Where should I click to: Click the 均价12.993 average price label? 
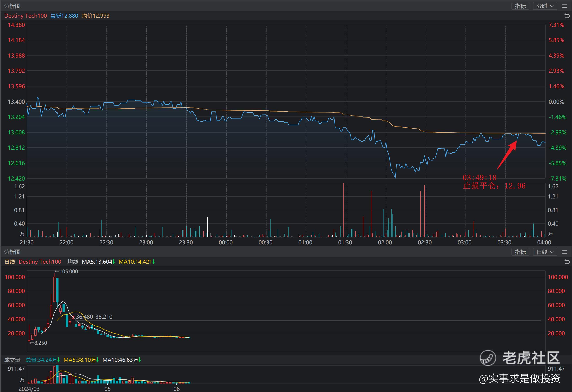point(96,16)
